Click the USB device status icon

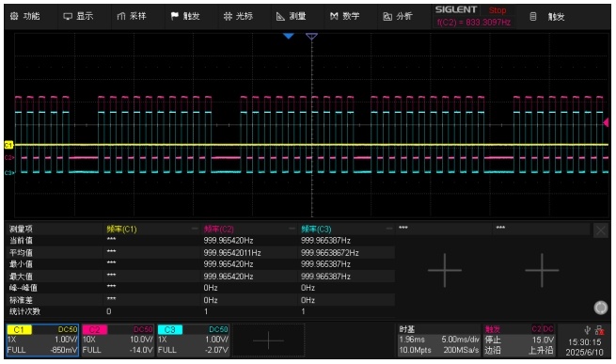pos(588,330)
